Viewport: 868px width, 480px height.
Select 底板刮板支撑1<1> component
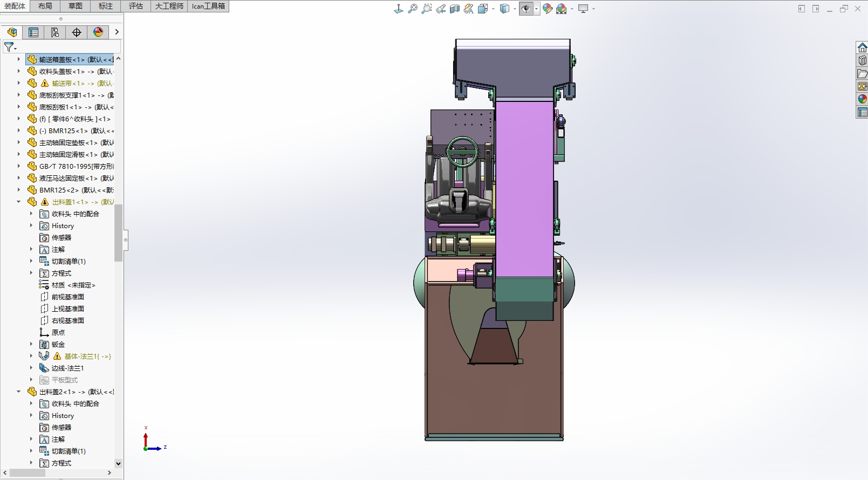tap(70, 95)
